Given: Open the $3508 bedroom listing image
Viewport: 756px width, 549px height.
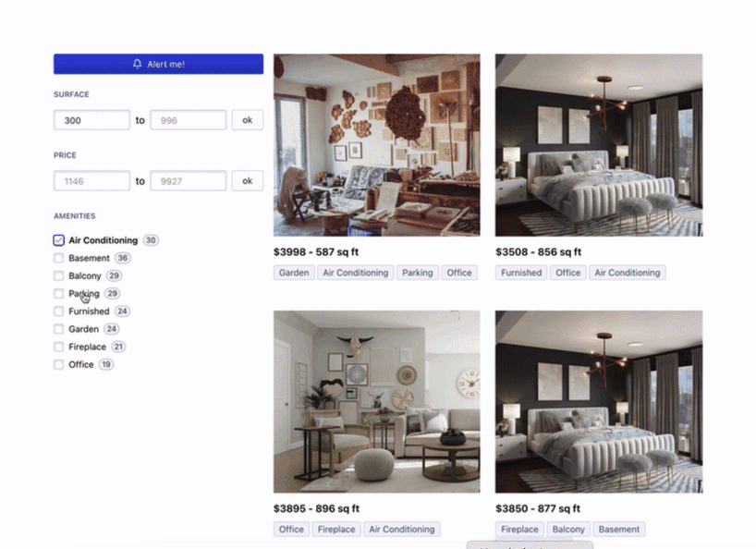Looking at the screenshot, I should [x=599, y=145].
